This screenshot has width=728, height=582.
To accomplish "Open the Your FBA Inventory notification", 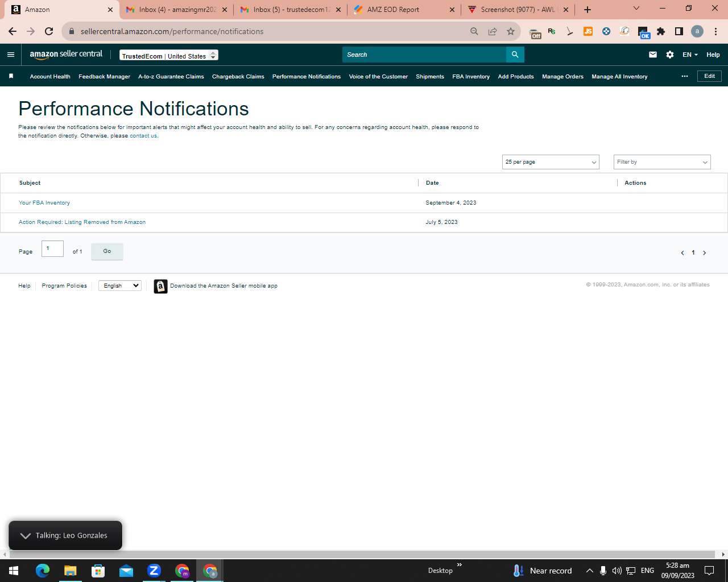I will [x=44, y=203].
